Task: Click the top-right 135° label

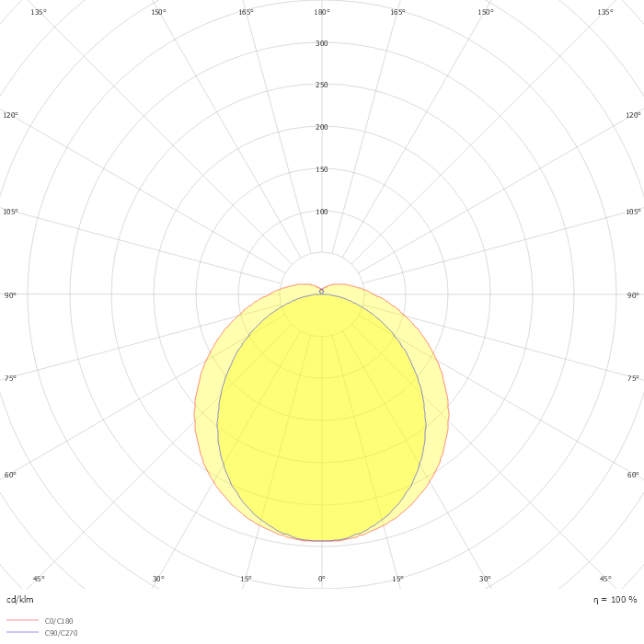Action: point(605,12)
